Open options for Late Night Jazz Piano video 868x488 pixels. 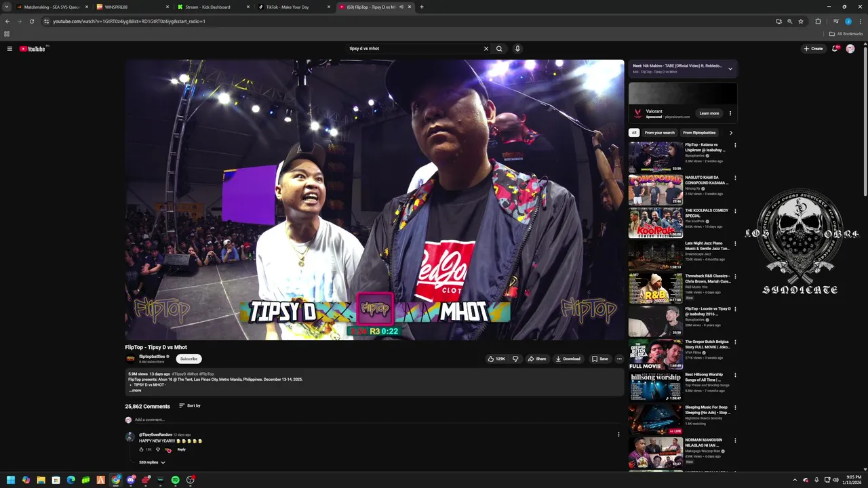pyautogui.click(x=735, y=243)
